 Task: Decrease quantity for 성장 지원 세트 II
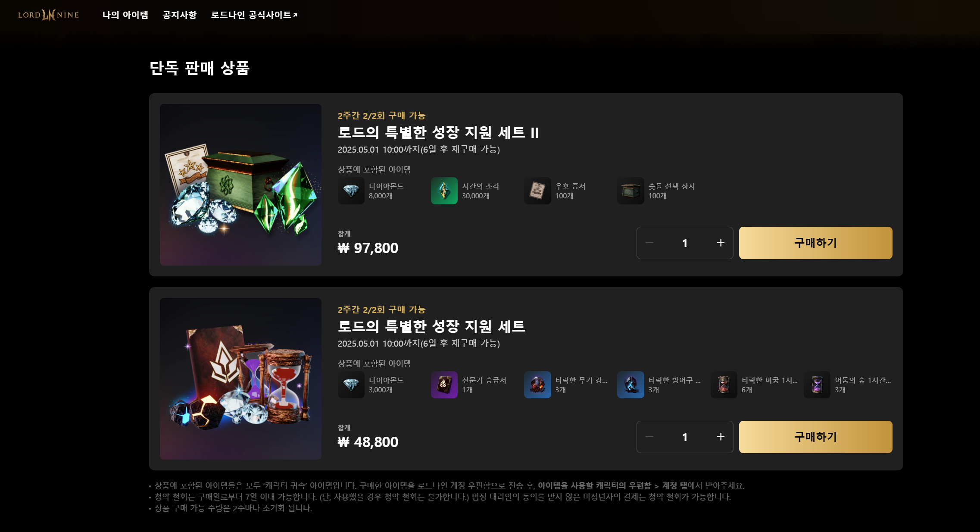click(x=649, y=243)
